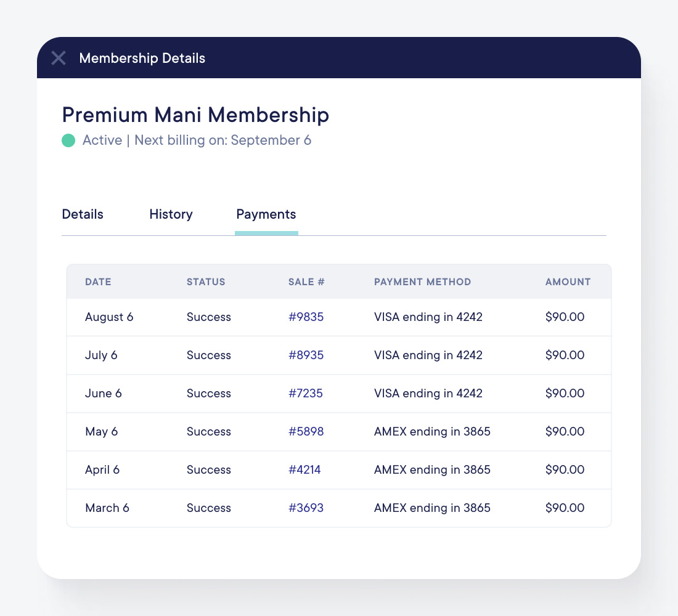The image size is (678, 616).
Task: Close the Membership Details dialog
Action: (x=58, y=58)
